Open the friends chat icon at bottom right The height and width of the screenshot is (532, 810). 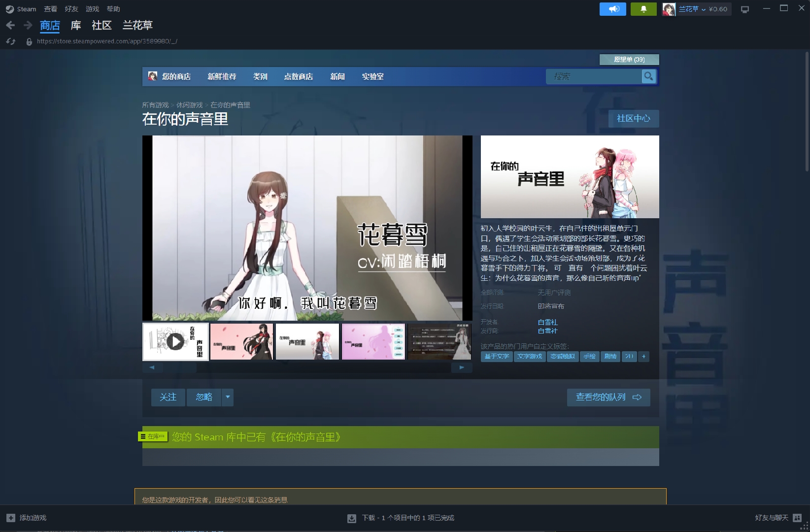[x=797, y=518]
